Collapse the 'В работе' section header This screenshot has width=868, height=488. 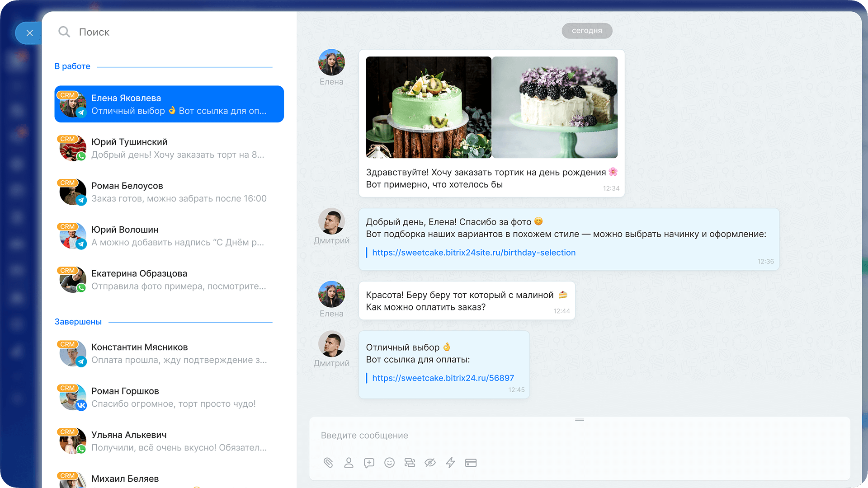click(x=72, y=66)
